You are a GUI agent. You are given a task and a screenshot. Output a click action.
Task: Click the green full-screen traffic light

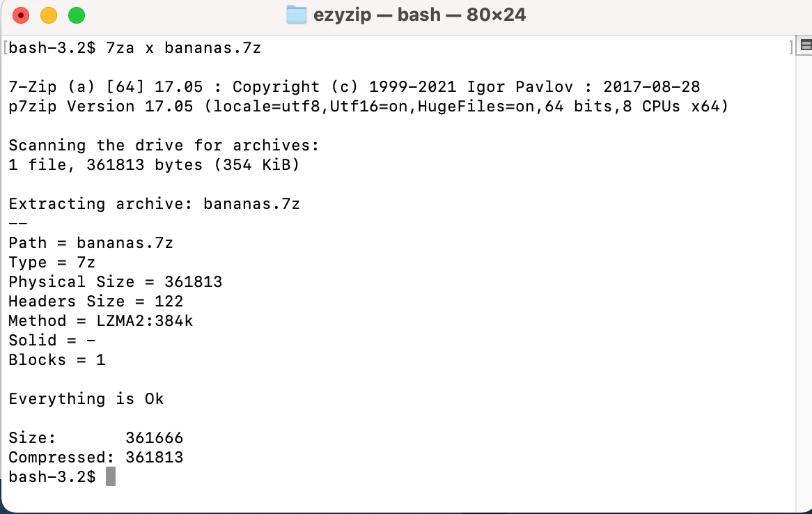point(76,14)
